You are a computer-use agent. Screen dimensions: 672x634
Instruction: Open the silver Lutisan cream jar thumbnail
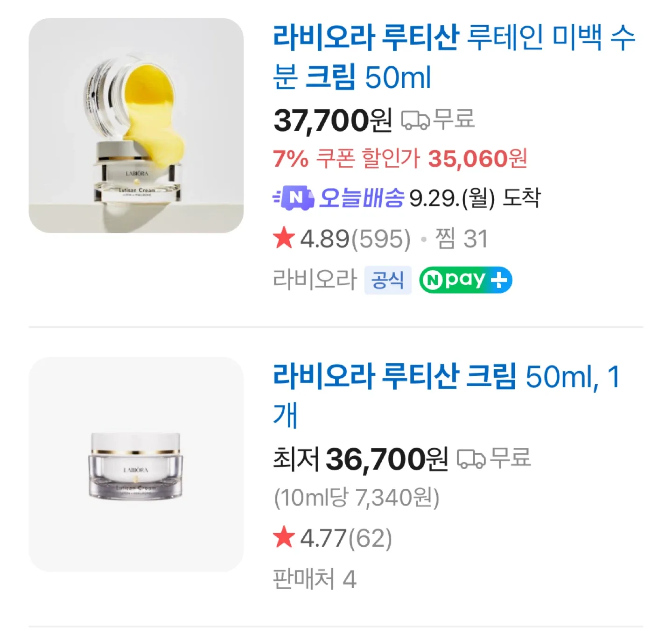(x=136, y=465)
